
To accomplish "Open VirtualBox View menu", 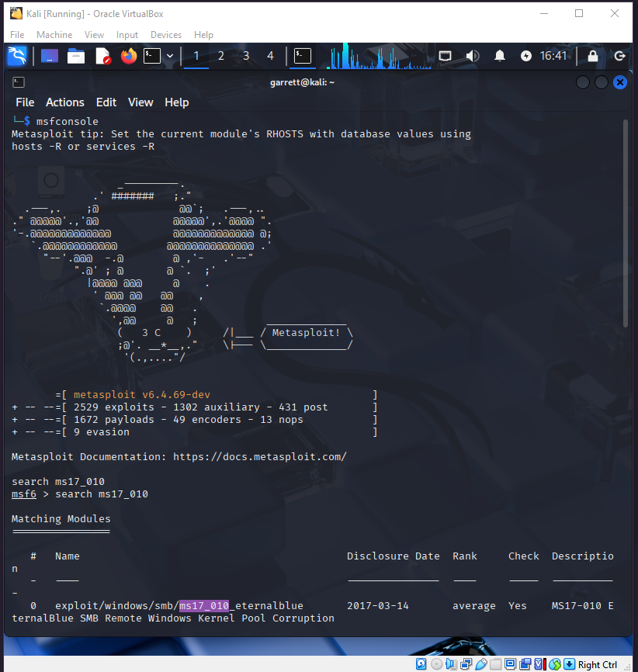I will (95, 35).
